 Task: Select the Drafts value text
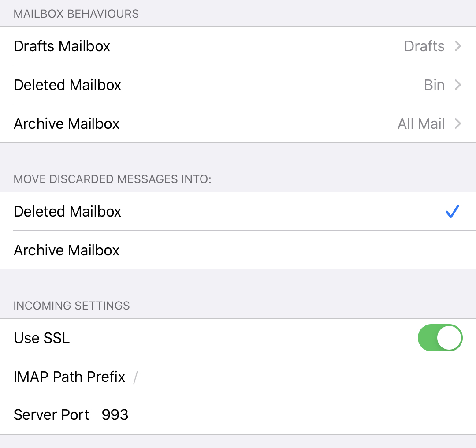pyautogui.click(x=424, y=46)
